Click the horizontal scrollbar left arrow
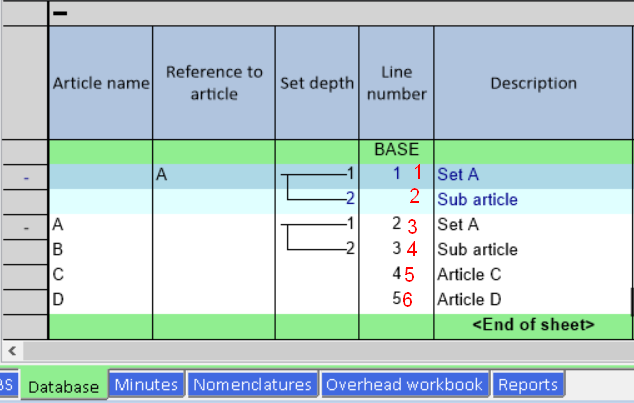Image resolution: width=634 pixels, height=403 pixels. click(x=10, y=351)
